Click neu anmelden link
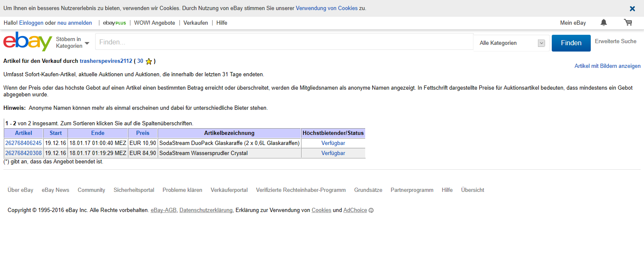This screenshot has height=274, width=644. coord(75,23)
